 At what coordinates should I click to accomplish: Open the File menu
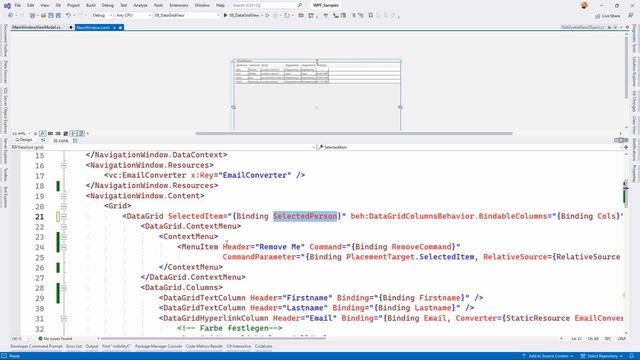(18, 5)
